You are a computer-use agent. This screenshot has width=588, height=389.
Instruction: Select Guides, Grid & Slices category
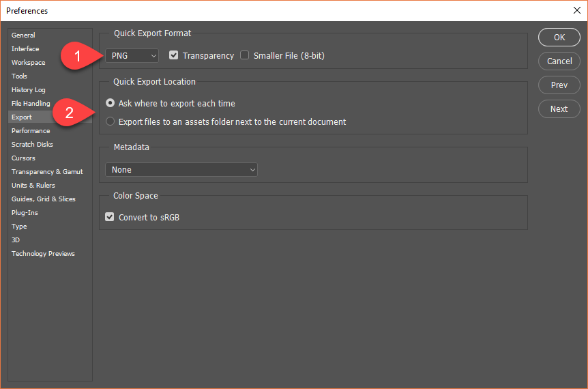click(44, 199)
